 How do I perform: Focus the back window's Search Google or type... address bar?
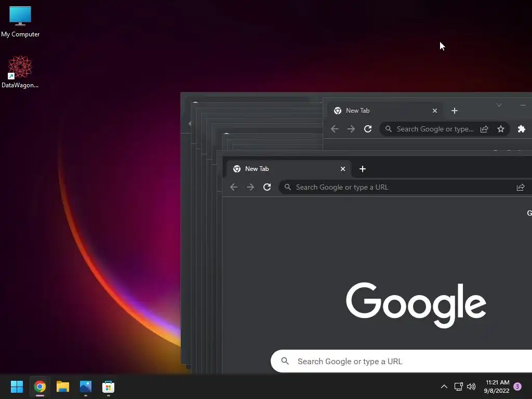tap(445, 129)
